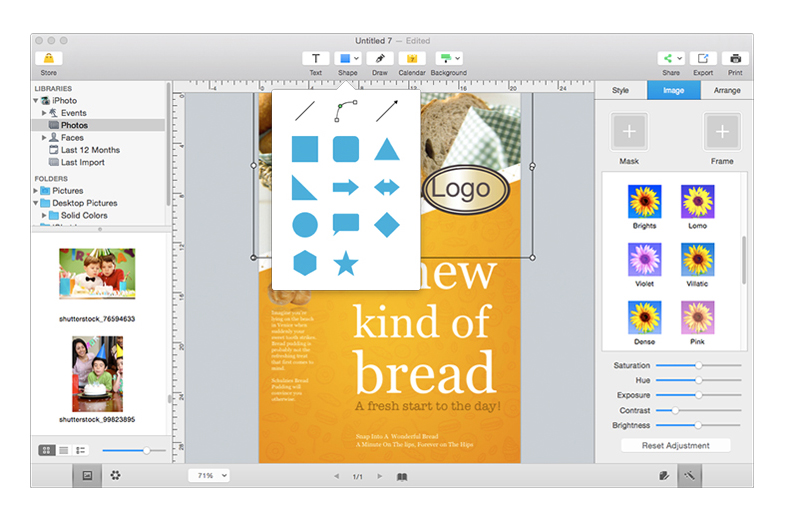Image resolution: width=785 pixels, height=520 pixels.
Task: Switch library to list view
Action: click(63, 451)
